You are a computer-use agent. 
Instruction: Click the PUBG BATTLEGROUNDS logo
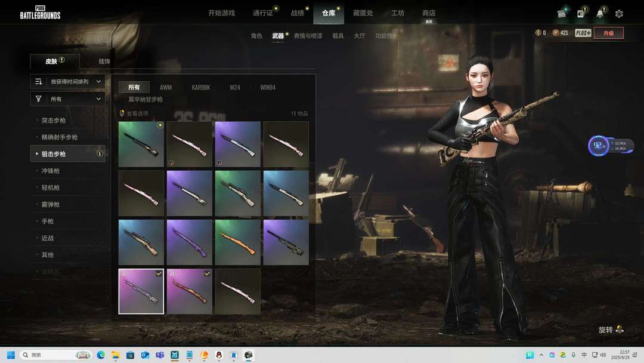[40, 13]
